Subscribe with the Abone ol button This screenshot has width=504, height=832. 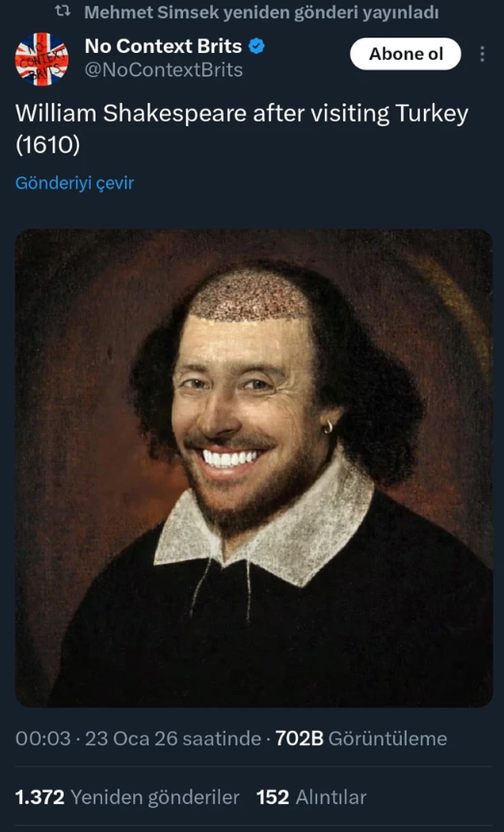[x=406, y=54]
